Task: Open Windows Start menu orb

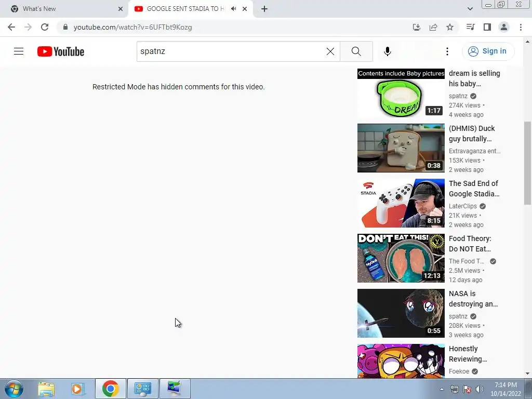Action: [14, 389]
